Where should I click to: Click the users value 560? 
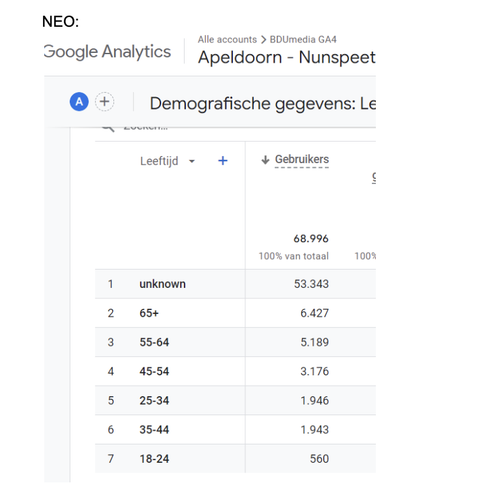[319, 459]
